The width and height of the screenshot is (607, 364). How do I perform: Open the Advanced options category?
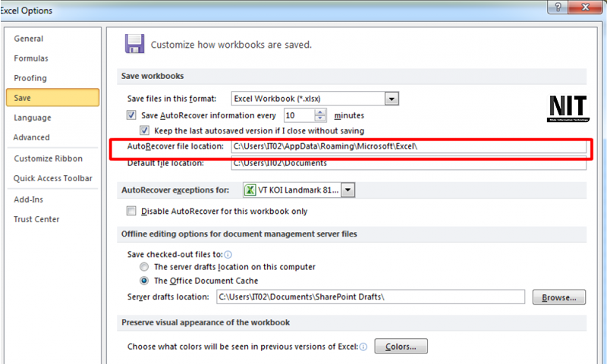(x=31, y=137)
